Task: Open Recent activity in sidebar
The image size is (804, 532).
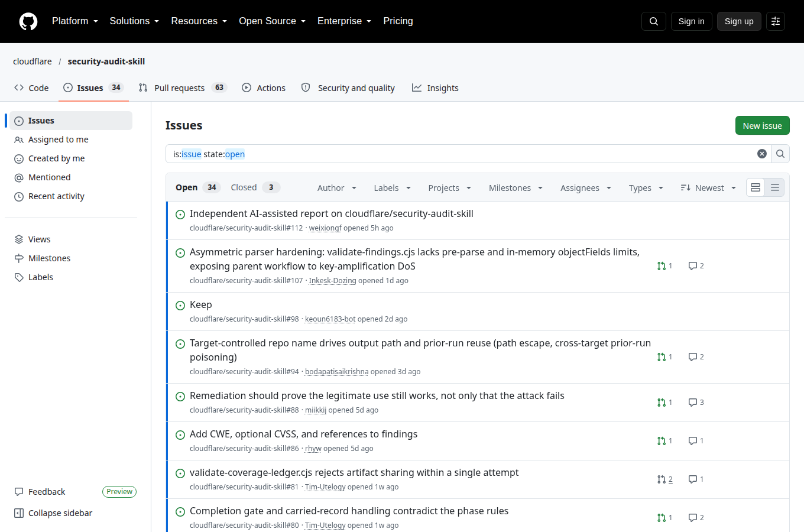Action: coord(71,196)
